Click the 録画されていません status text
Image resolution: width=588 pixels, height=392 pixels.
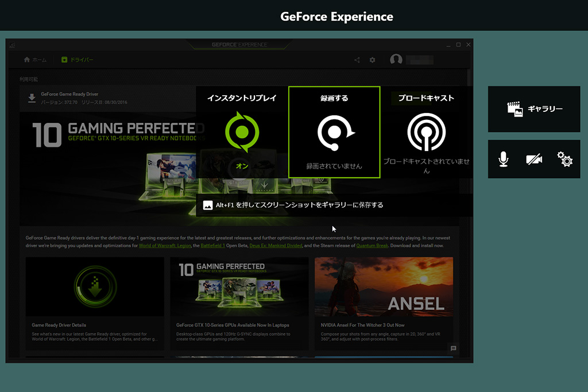pyautogui.click(x=334, y=166)
